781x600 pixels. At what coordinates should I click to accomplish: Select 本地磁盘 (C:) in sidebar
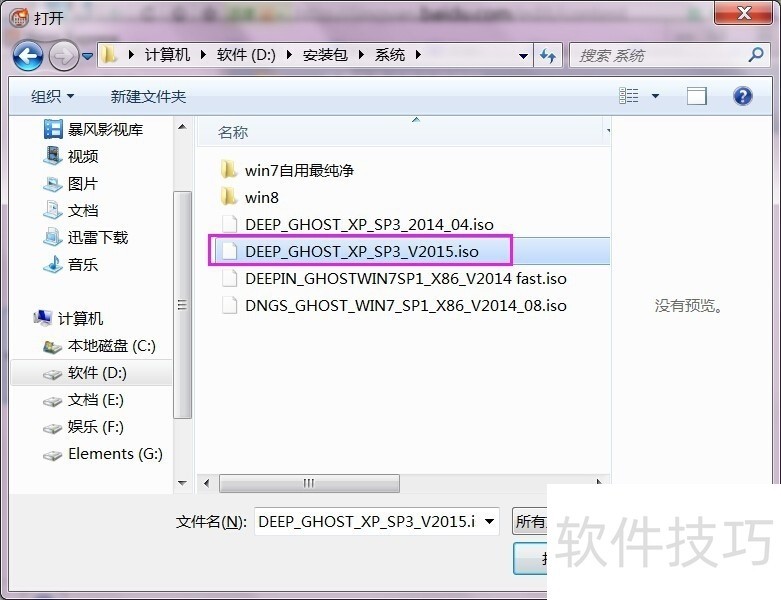pyautogui.click(x=111, y=346)
